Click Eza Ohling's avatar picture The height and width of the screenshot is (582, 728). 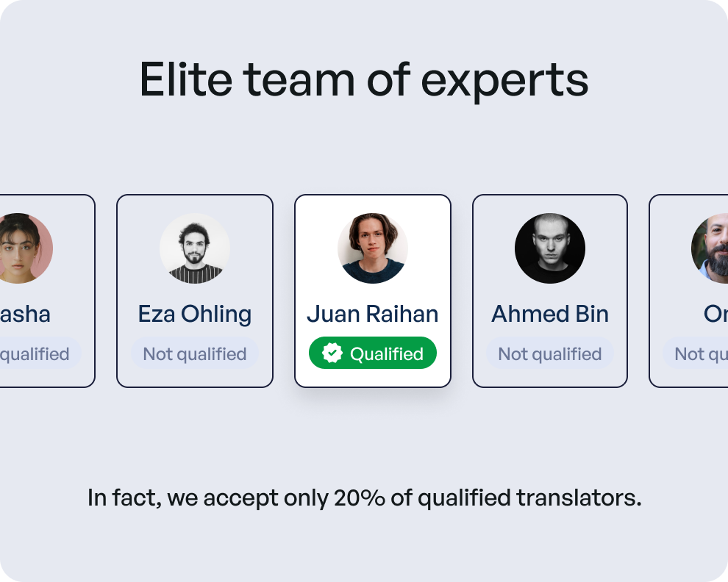(x=194, y=248)
